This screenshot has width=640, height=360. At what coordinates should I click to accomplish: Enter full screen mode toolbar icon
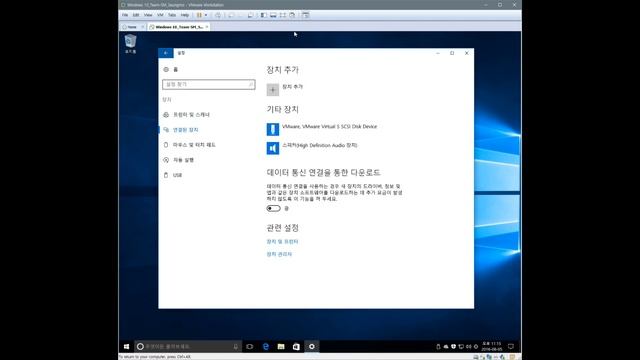282,15
